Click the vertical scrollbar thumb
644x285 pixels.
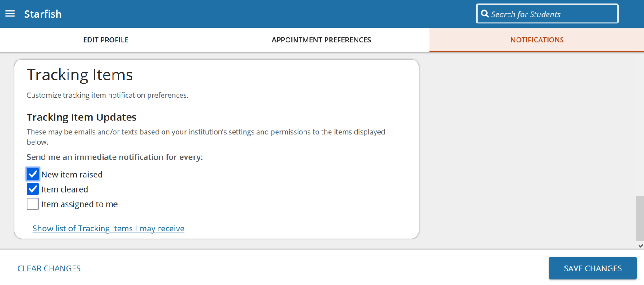pos(640,219)
